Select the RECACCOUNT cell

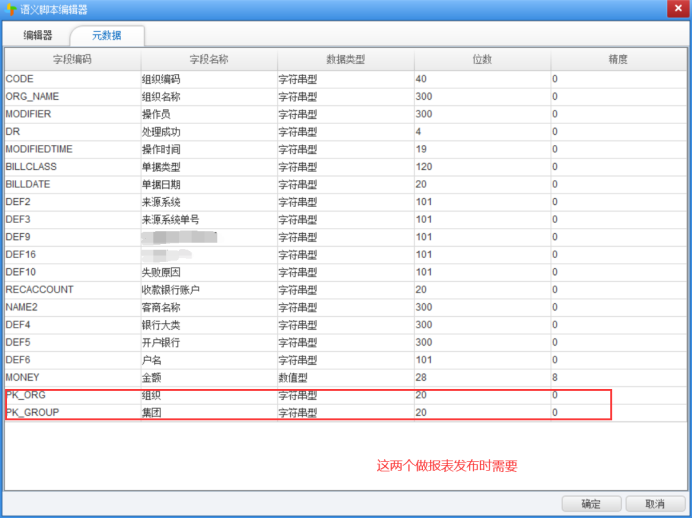(x=73, y=290)
